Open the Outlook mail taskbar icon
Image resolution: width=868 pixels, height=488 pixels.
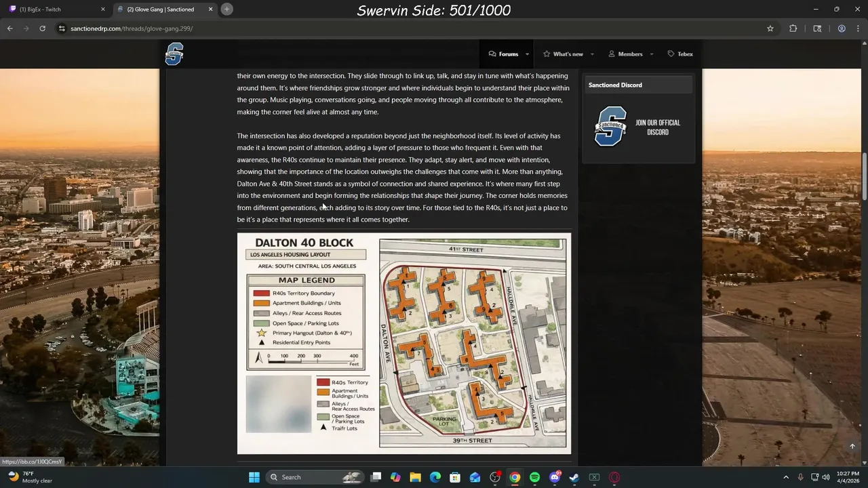[475, 477]
